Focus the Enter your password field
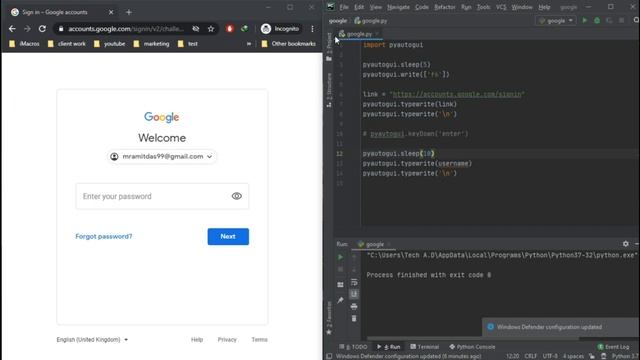Viewport: 640px width, 360px height. [x=162, y=196]
